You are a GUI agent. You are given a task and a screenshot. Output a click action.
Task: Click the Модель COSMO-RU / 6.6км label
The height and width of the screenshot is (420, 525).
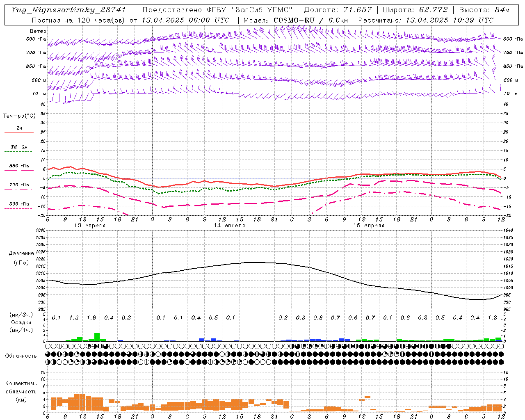click(x=296, y=20)
